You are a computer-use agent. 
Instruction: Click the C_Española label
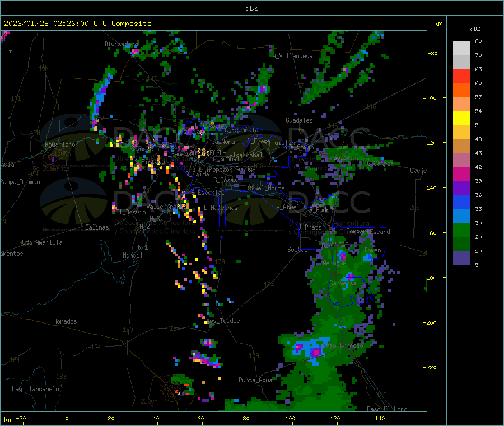pyautogui.click(x=241, y=130)
